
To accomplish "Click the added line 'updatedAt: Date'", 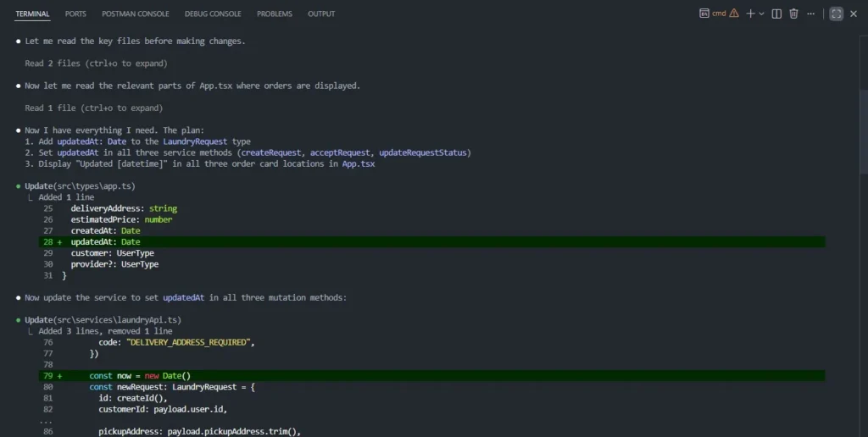I will tap(431, 241).
